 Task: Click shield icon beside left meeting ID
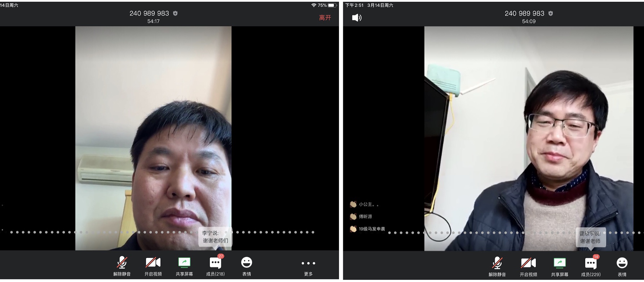tap(175, 13)
